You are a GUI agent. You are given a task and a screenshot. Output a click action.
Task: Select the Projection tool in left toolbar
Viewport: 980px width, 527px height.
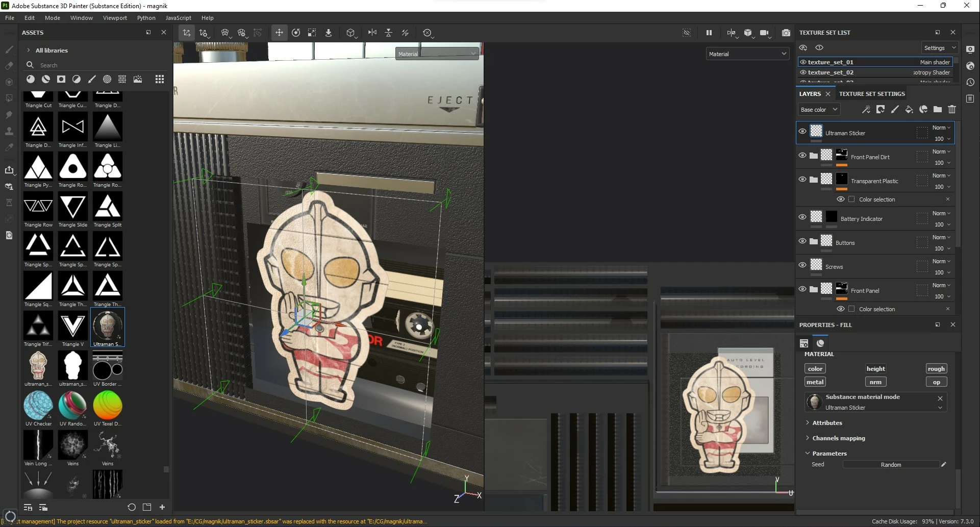(9, 82)
